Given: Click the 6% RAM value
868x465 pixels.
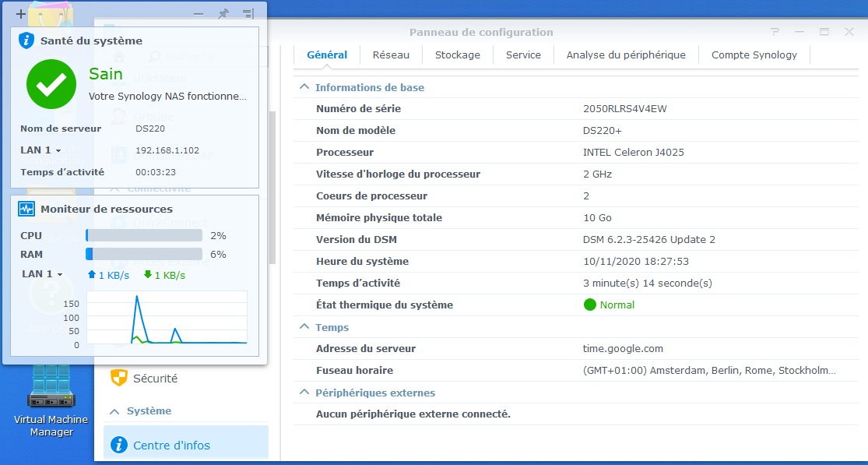Looking at the screenshot, I should pyautogui.click(x=218, y=255).
